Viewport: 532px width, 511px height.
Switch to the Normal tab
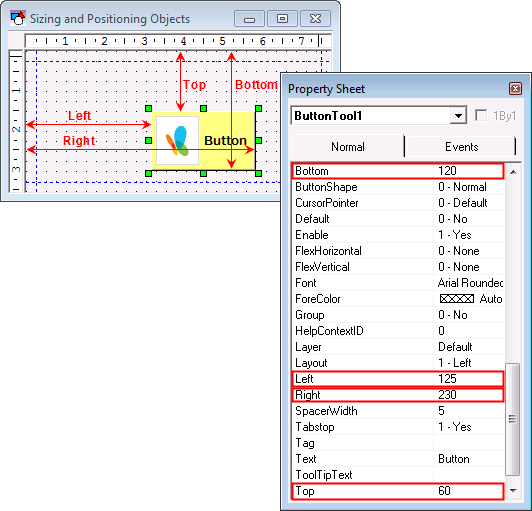click(348, 147)
